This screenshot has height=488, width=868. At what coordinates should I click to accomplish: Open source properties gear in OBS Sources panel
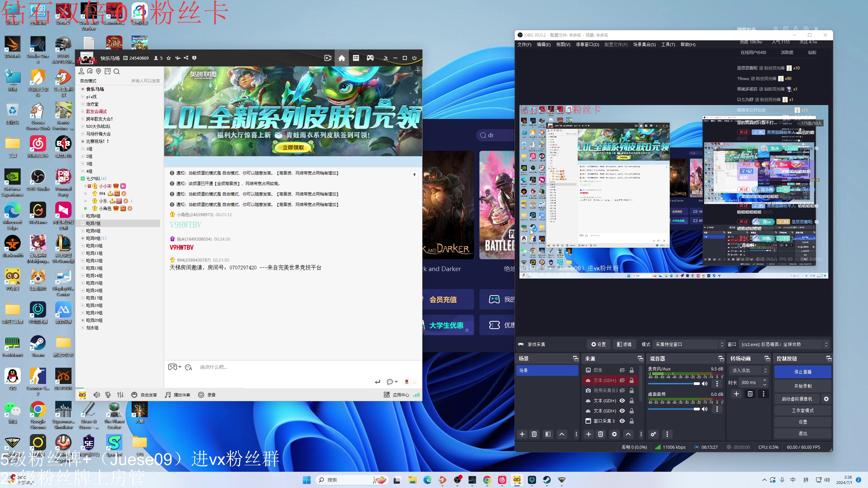[x=614, y=434]
